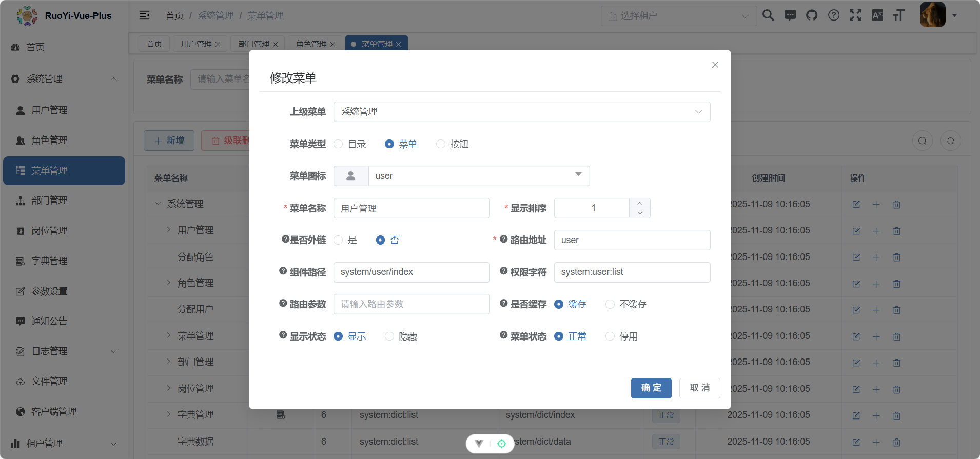The image size is (980, 459).
Task: Set display status to 隐藏
Action: pos(390,336)
